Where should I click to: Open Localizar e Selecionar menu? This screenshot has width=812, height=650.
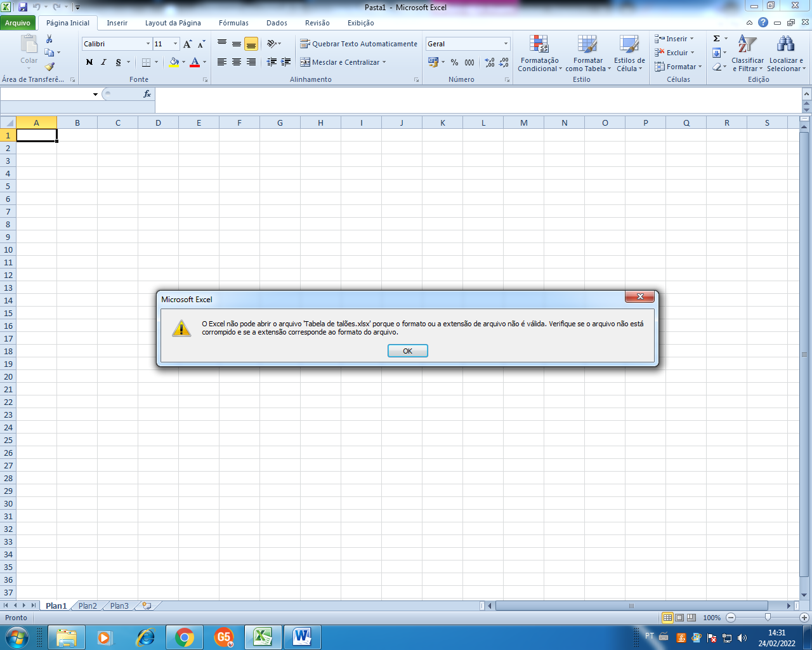(x=786, y=54)
